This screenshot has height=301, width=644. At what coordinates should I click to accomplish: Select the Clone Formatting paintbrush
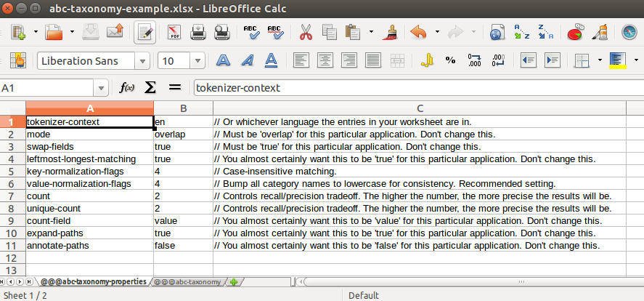[389, 32]
